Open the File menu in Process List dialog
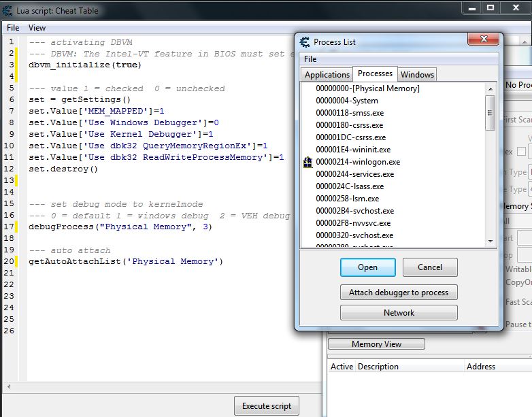532x417 pixels. click(310, 59)
